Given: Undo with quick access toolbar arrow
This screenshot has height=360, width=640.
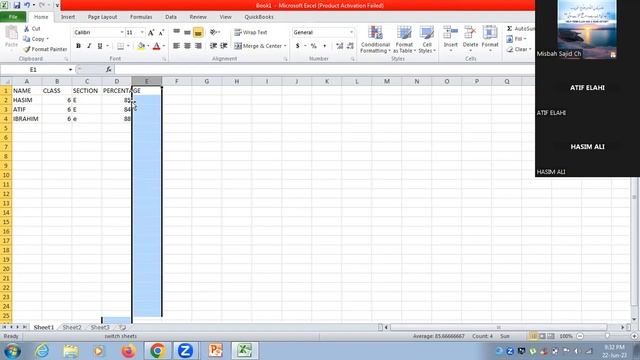Looking at the screenshot, I should (x=27, y=5).
